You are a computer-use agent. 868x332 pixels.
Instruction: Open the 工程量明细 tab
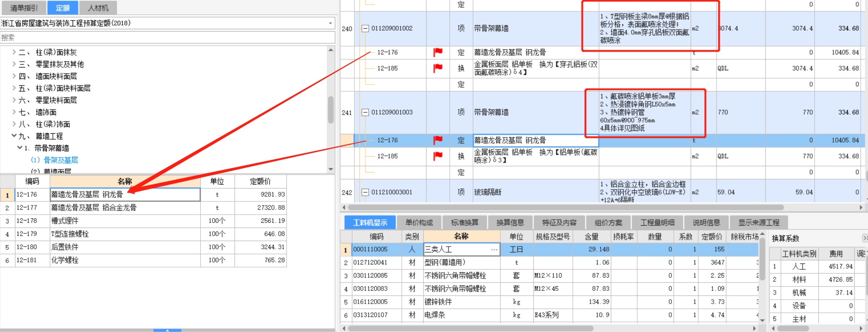click(657, 222)
